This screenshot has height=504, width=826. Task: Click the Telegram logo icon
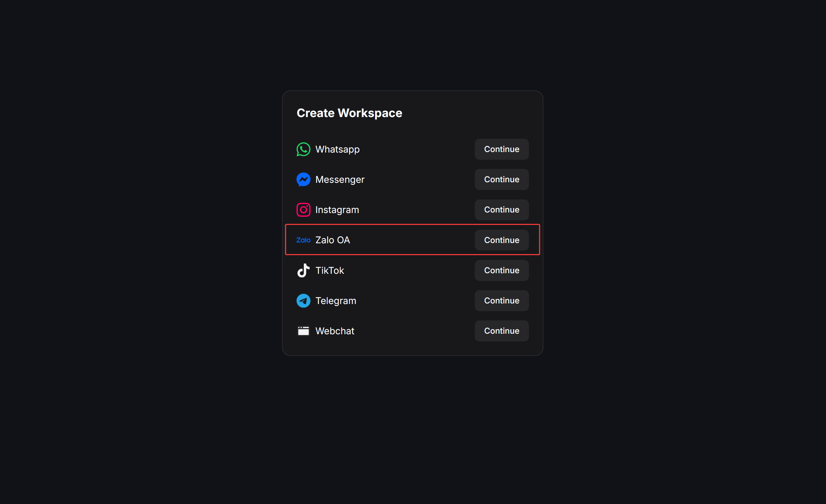(x=303, y=301)
